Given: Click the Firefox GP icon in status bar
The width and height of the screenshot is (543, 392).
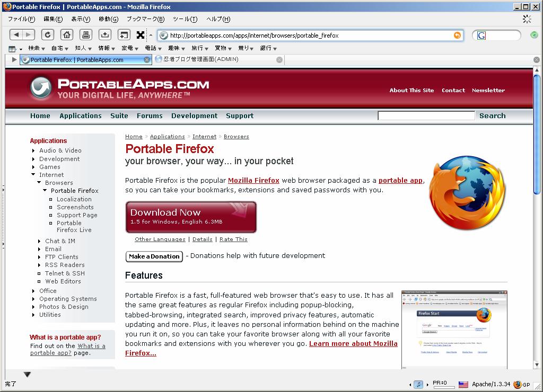Looking at the screenshot, I should click(522, 385).
